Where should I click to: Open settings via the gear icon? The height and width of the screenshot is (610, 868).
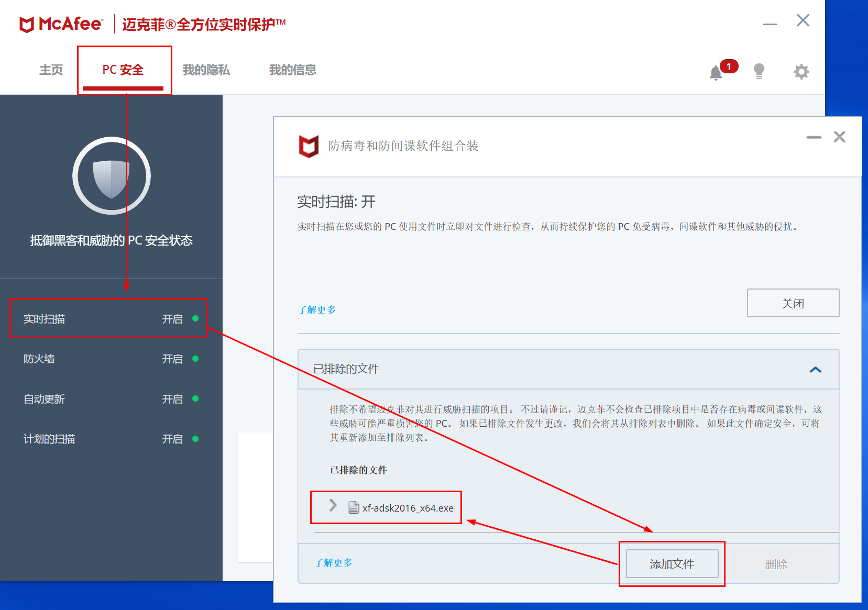click(801, 71)
